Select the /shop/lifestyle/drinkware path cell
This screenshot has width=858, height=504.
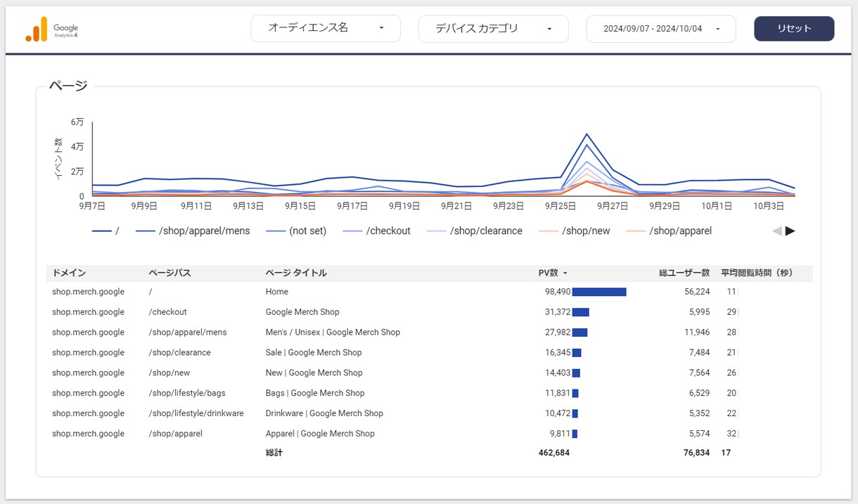pyautogui.click(x=196, y=414)
